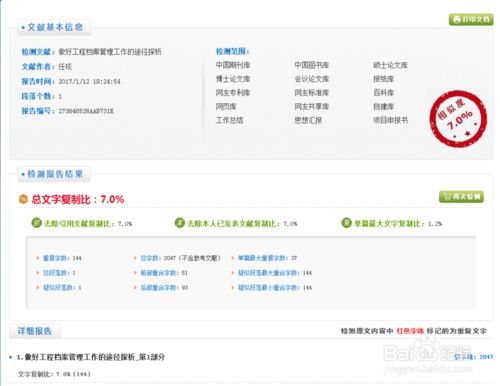The height and width of the screenshot is (386, 500).
Task: Click 项目申报书 in detection scope
Action: (390, 120)
